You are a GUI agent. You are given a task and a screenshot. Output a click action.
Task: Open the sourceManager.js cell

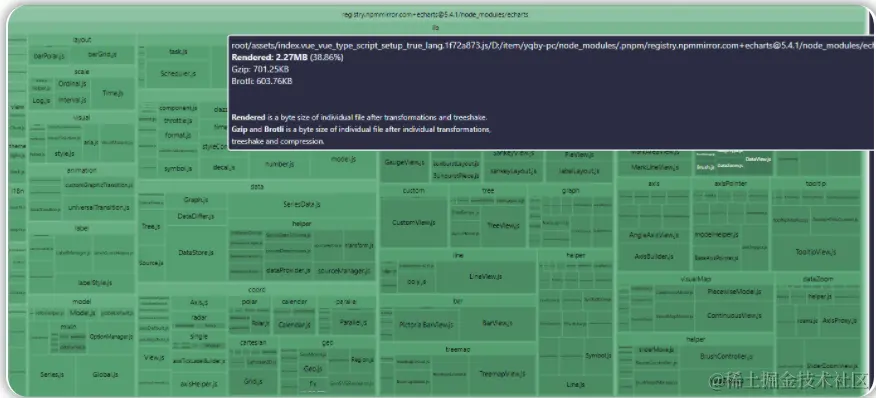344,271
